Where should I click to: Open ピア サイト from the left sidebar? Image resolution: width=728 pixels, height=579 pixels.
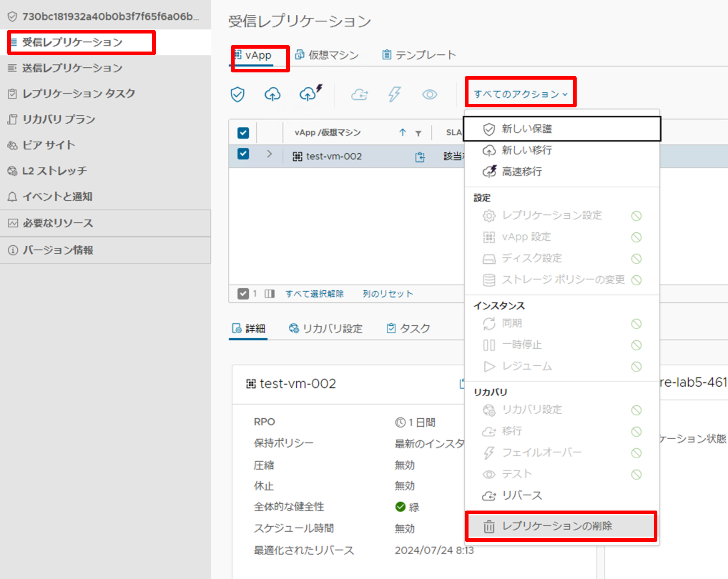click(x=48, y=145)
